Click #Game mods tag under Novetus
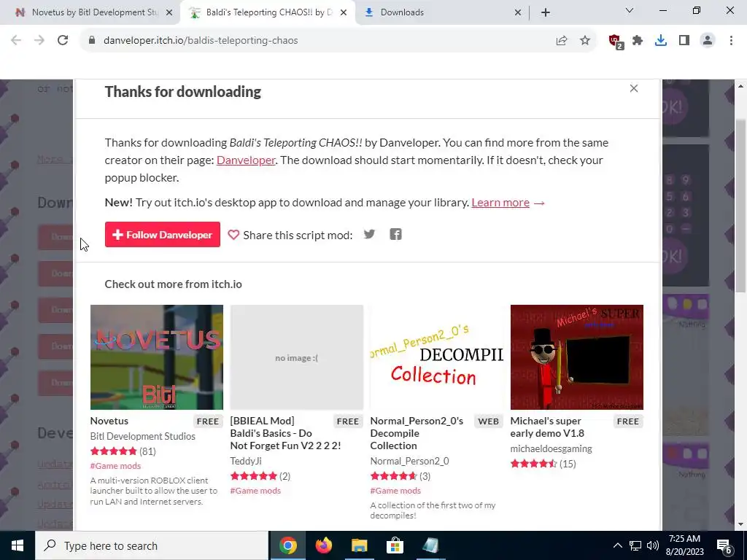This screenshot has width=747, height=560. pyautogui.click(x=115, y=466)
